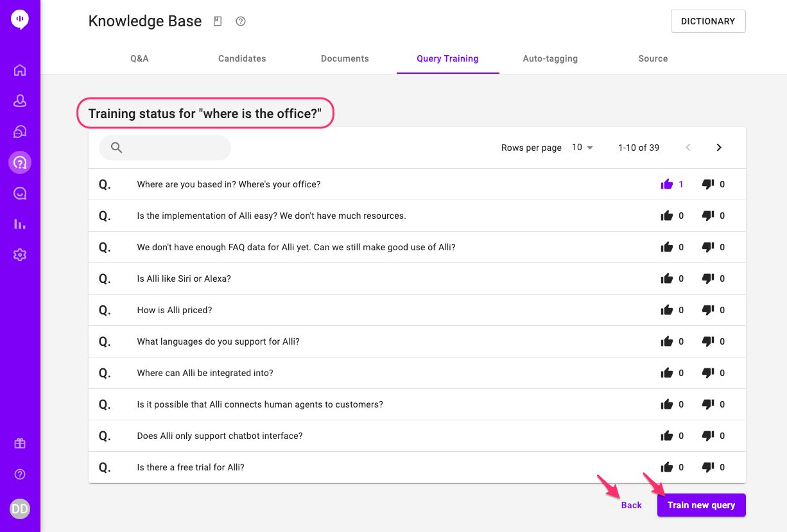Thumbs down the "enough FAQ data" question
Viewport: 787px width, 532px height.
pos(708,247)
